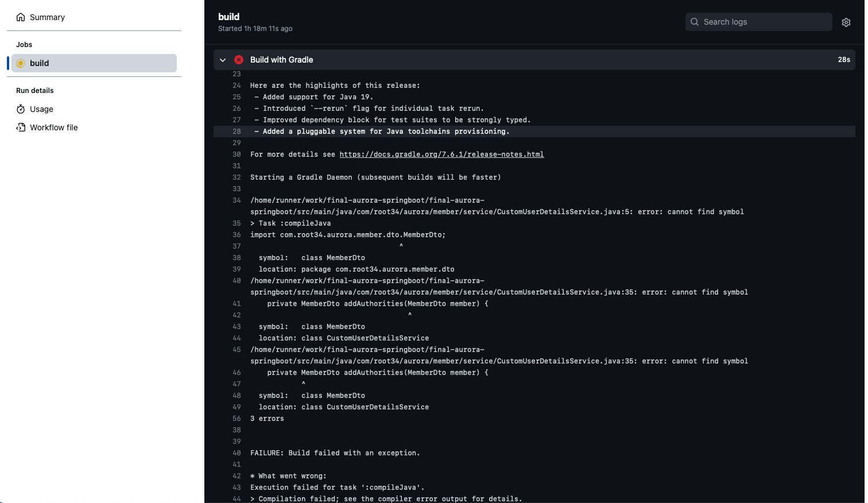Collapse the Build with Gradle step

(x=223, y=60)
